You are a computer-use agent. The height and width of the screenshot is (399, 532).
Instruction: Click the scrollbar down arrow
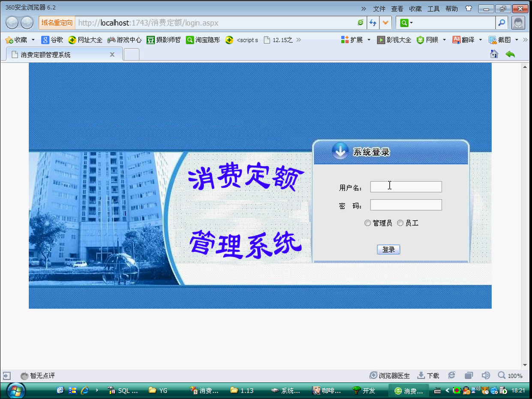pos(525,365)
